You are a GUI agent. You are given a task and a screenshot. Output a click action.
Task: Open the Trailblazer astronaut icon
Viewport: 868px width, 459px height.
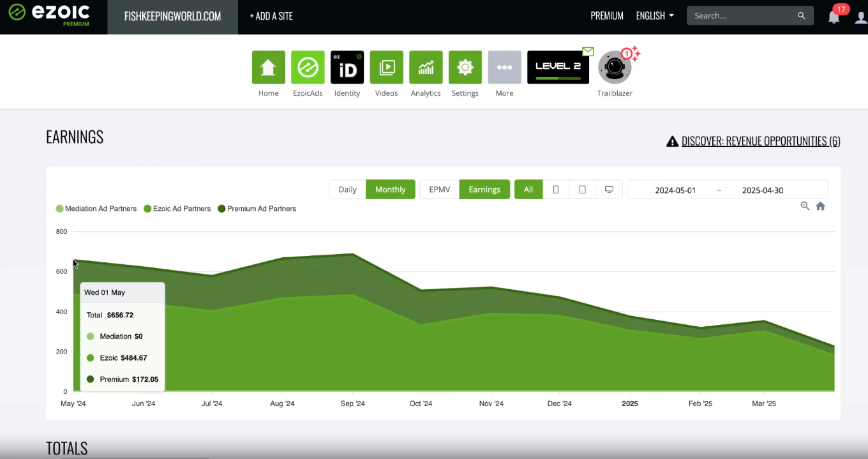[x=615, y=67]
